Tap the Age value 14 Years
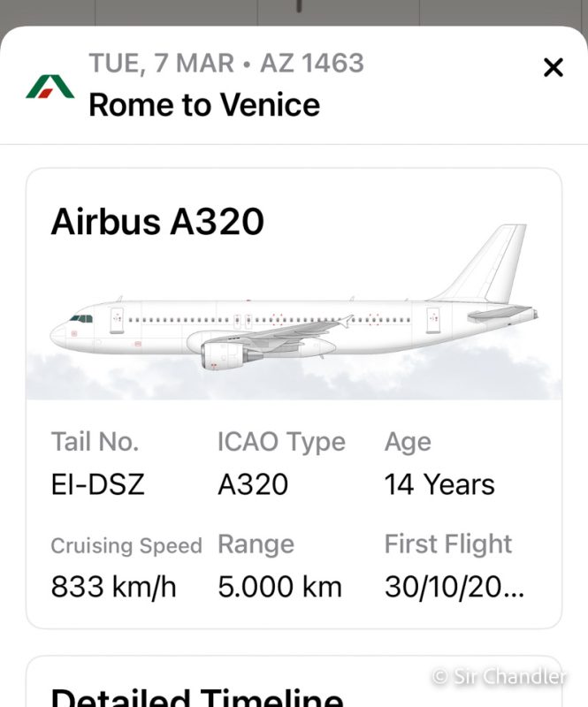The image size is (588, 707). (439, 484)
